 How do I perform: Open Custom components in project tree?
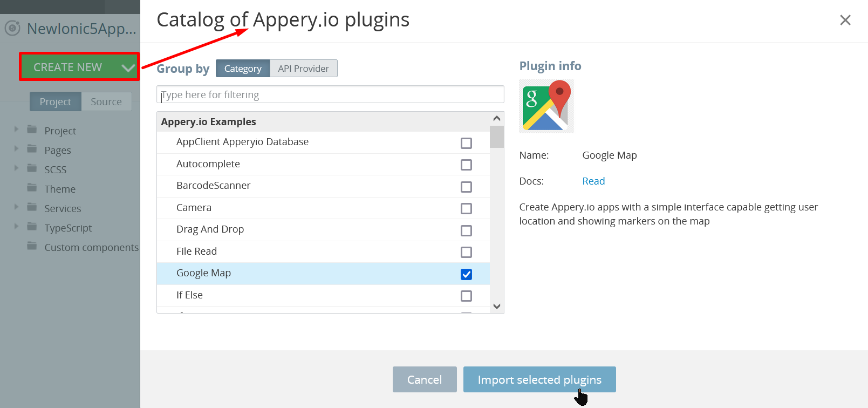click(x=92, y=247)
